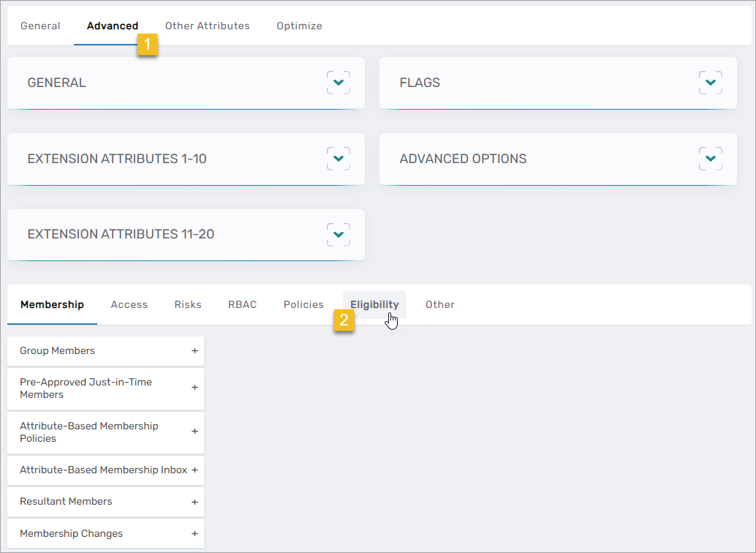Go to the Optimize tab
Screen dimensions: 756x553
click(299, 26)
